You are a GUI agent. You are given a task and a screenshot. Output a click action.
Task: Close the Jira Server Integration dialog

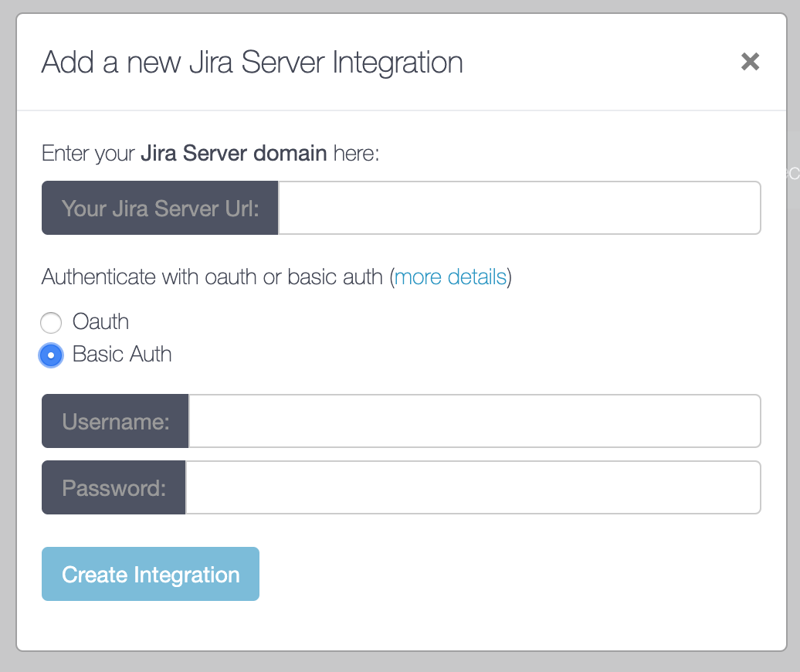tap(750, 62)
